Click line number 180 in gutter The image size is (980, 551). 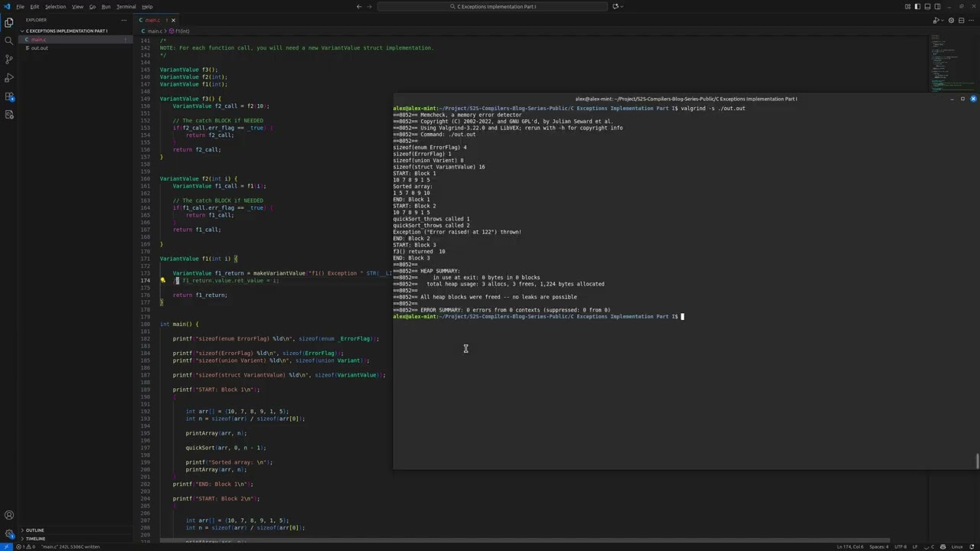145,324
